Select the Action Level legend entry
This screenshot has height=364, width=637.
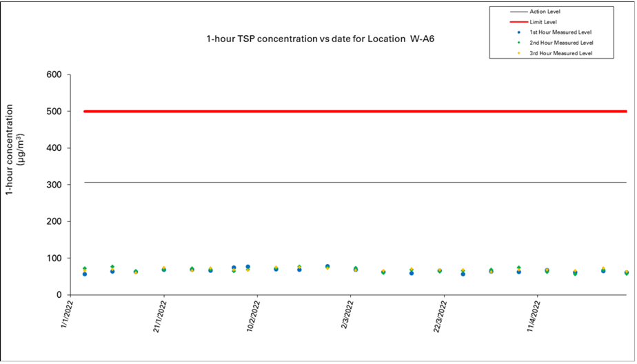(x=544, y=12)
